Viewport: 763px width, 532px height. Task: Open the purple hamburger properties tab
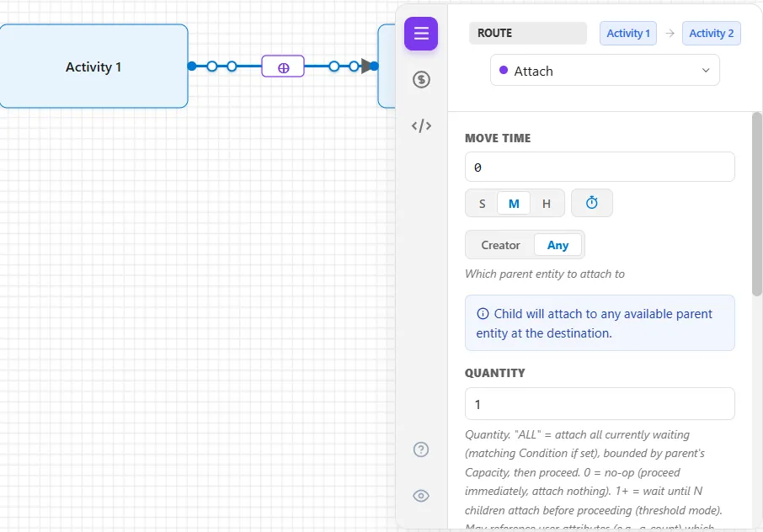click(x=421, y=34)
